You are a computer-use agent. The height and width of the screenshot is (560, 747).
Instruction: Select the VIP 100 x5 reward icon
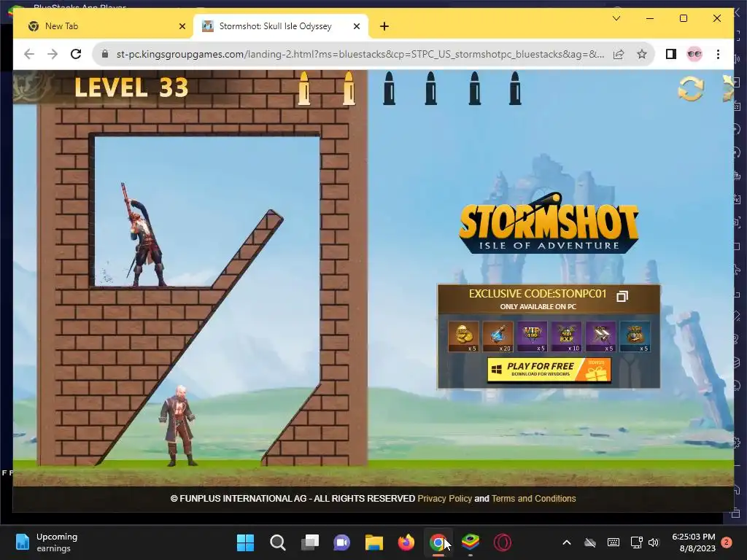(532, 336)
